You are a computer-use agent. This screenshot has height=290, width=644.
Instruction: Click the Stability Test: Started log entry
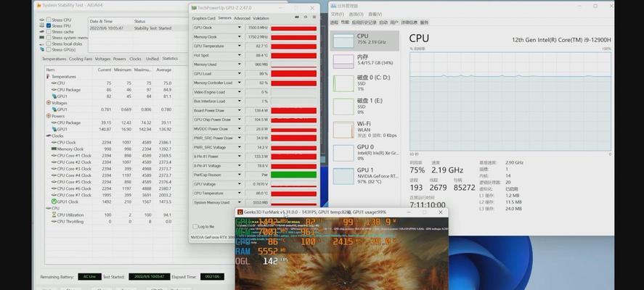point(152,28)
